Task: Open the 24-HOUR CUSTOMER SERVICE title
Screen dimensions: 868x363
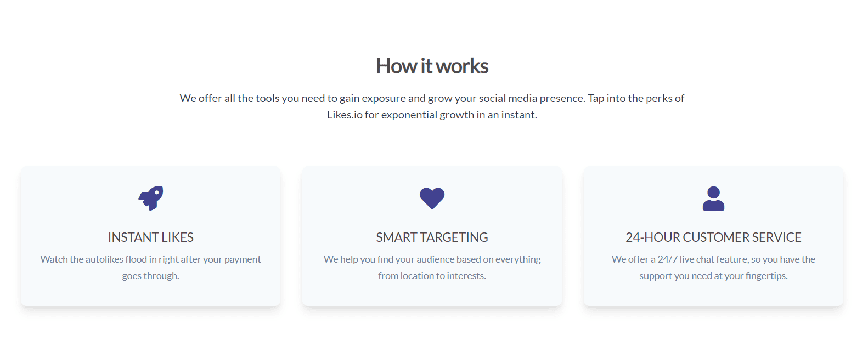Action: click(x=713, y=237)
